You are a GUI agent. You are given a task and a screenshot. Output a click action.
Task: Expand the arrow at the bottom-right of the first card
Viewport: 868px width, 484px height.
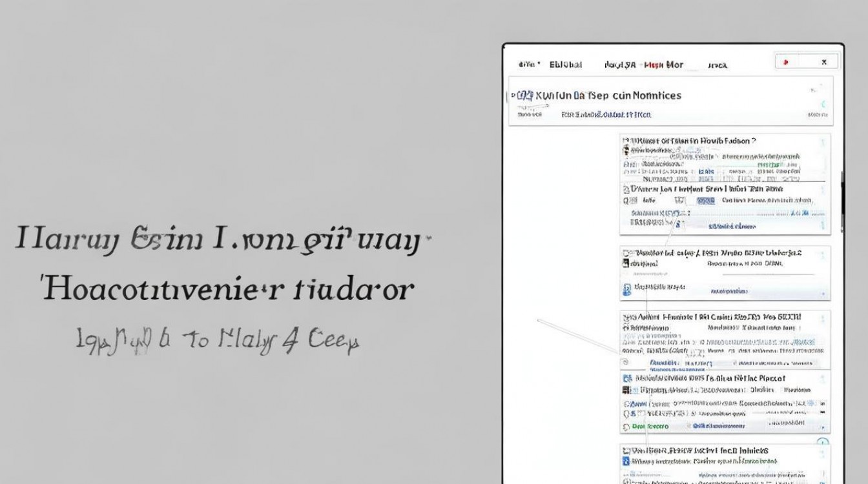(x=822, y=226)
